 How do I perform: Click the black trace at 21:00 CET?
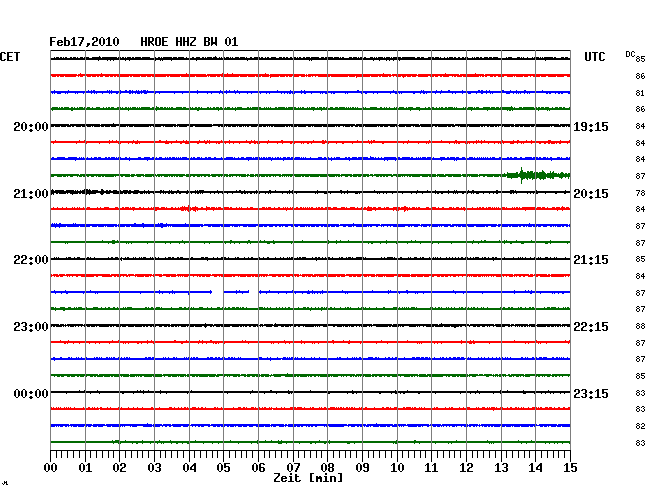coord(310,192)
